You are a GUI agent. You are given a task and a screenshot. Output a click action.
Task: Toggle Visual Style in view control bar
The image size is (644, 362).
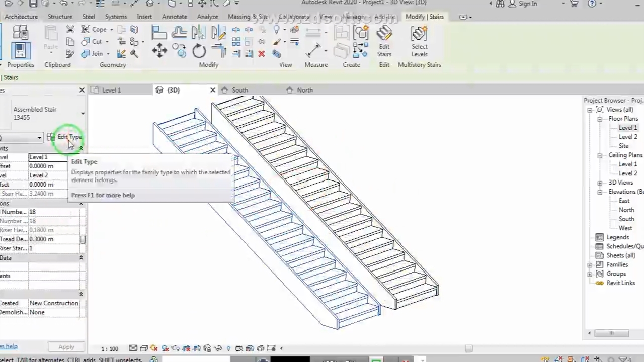[x=143, y=348]
